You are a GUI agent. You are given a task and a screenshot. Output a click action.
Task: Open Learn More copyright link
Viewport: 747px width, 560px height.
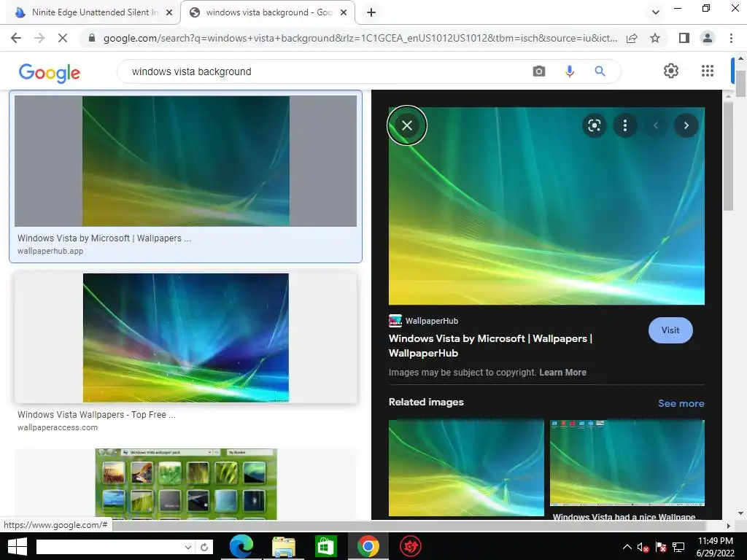tap(562, 373)
